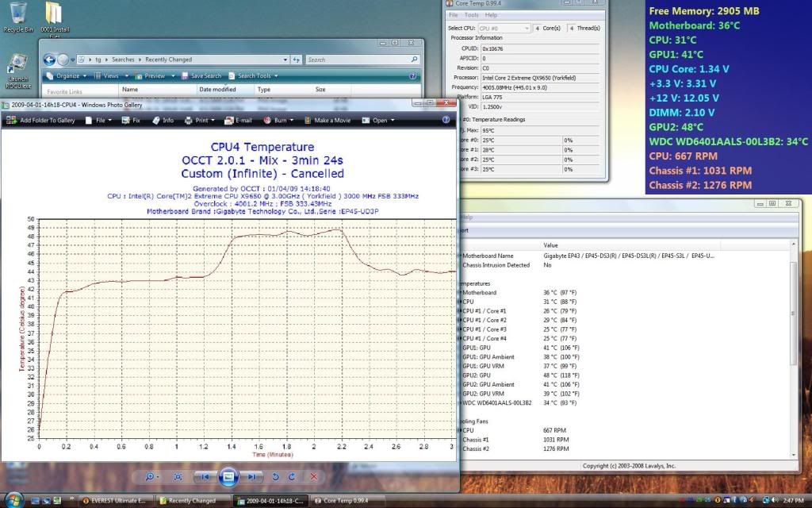Click the Processor field in Core Temp

540,78
